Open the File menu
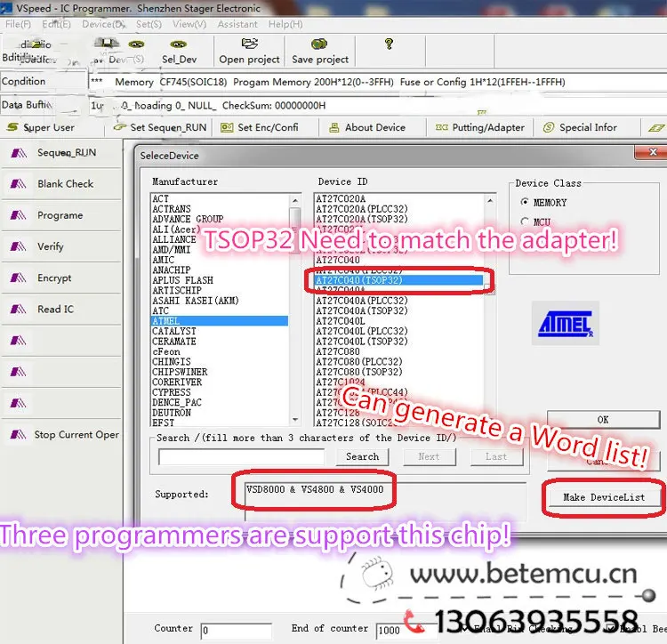667x644 pixels. tap(18, 24)
